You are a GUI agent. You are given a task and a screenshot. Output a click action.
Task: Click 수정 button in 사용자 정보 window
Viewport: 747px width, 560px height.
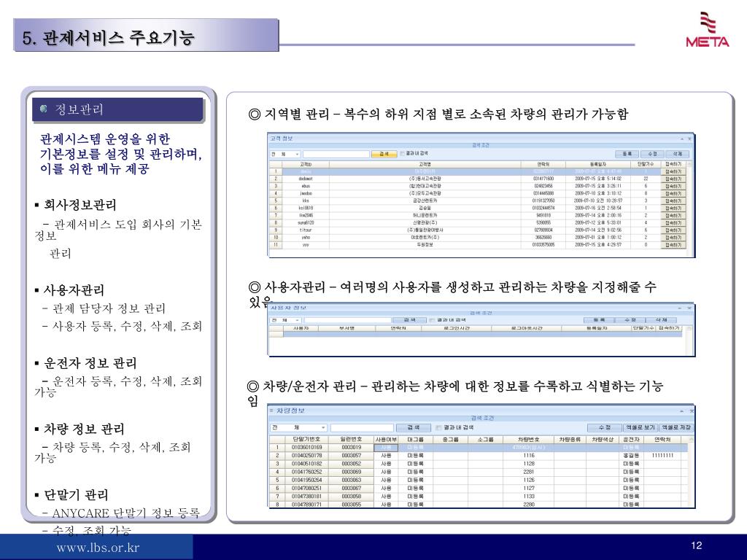(630, 320)
